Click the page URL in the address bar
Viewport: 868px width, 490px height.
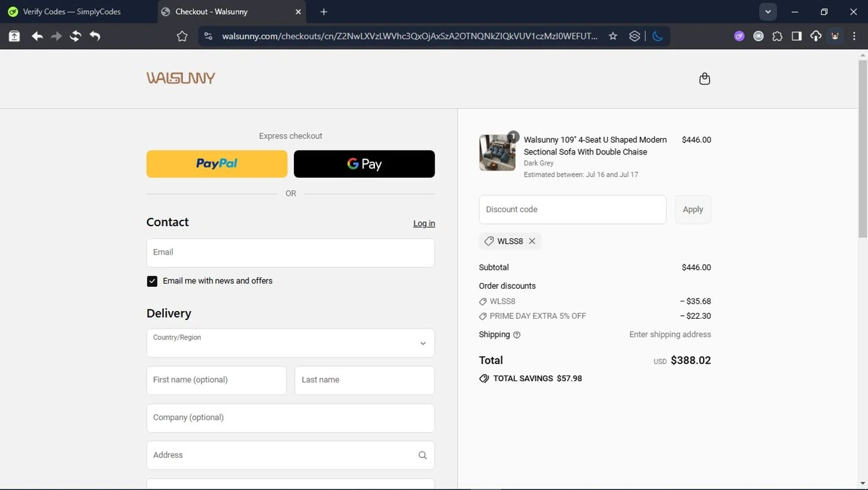(x=410, y=36)
